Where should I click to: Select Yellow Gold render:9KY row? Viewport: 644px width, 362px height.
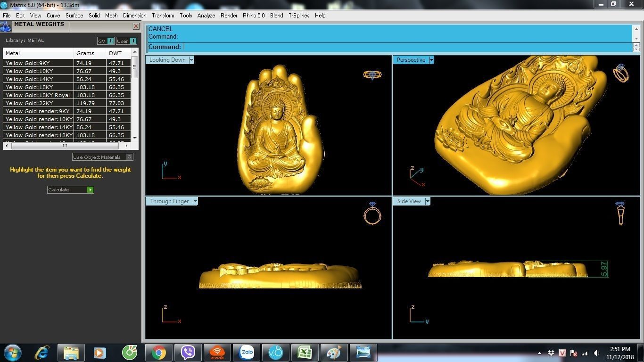pos(66,111)
